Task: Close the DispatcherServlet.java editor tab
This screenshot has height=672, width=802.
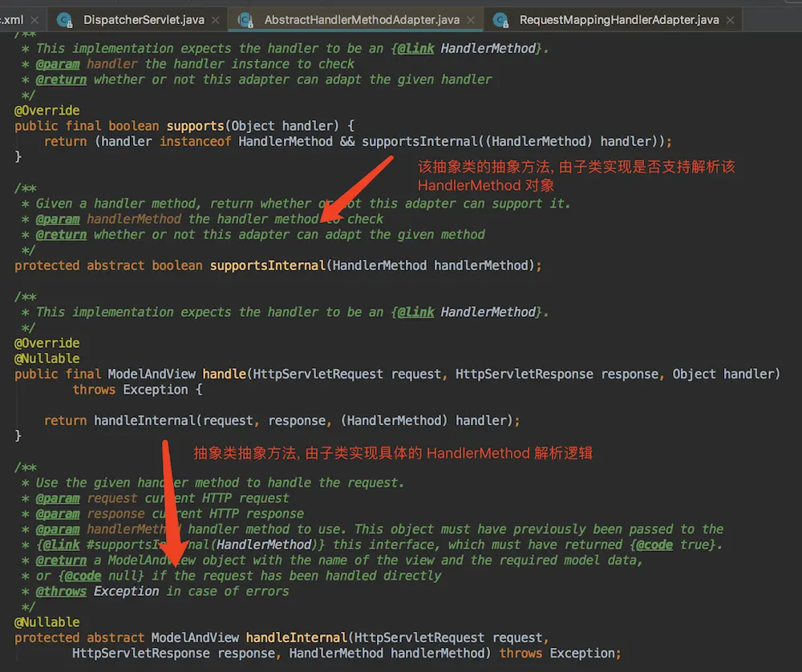Action: point(217,20)
